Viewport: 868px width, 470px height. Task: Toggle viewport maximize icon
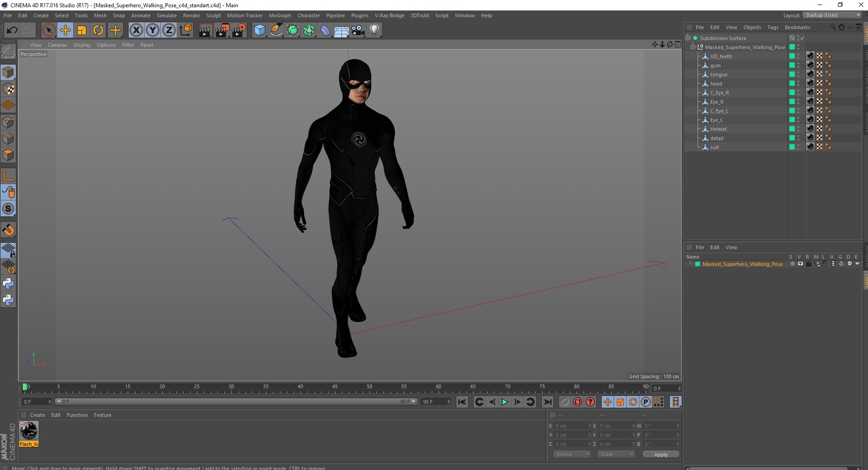(678, 45)
